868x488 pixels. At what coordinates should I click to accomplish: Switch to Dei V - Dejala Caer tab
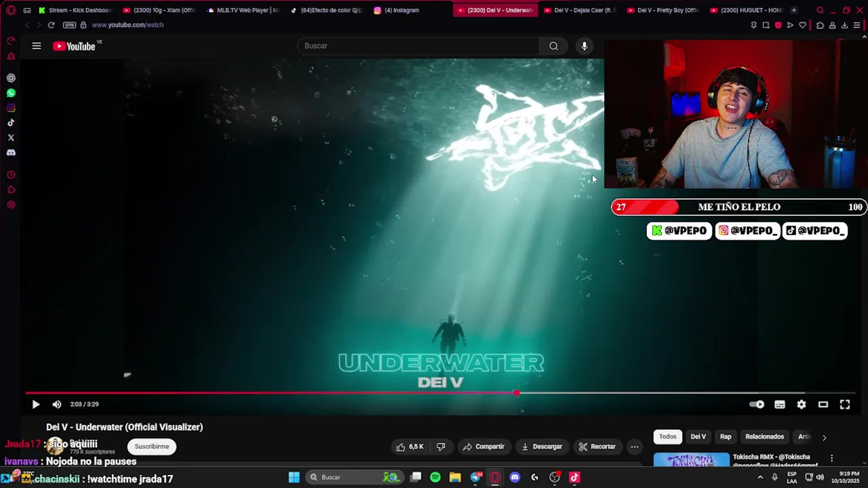pos(578,10)
